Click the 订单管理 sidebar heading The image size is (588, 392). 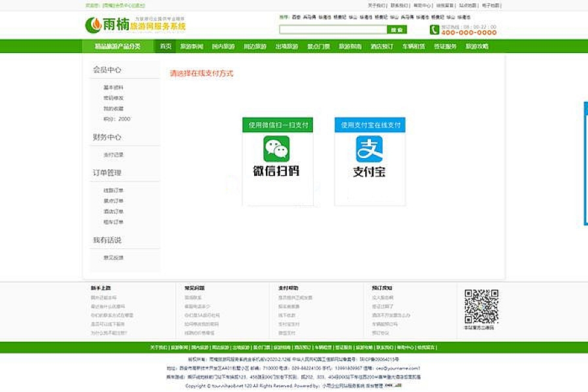click(x=107, y=173)
